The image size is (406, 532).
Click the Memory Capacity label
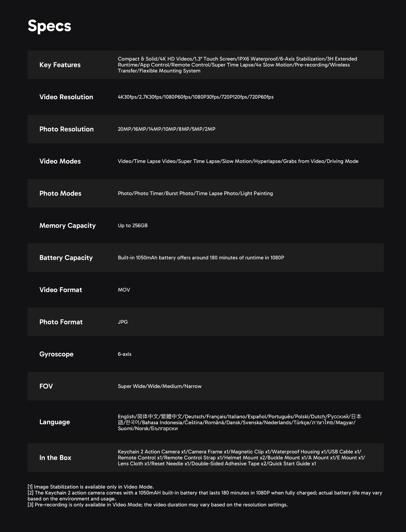(67, 226)
